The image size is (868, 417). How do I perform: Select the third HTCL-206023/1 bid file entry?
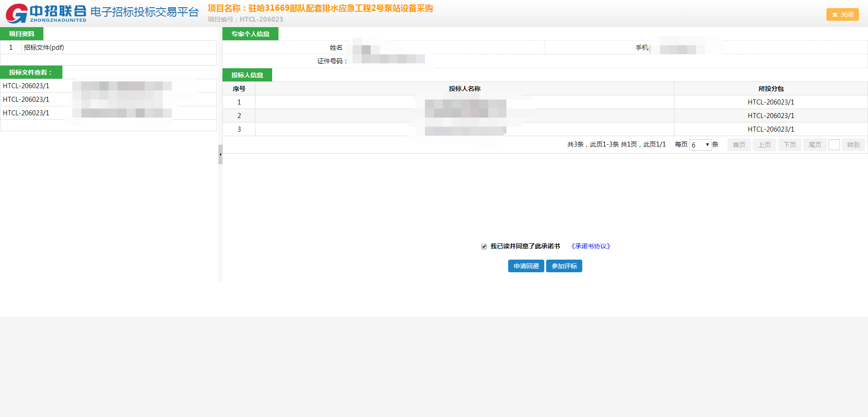point(26,113)
